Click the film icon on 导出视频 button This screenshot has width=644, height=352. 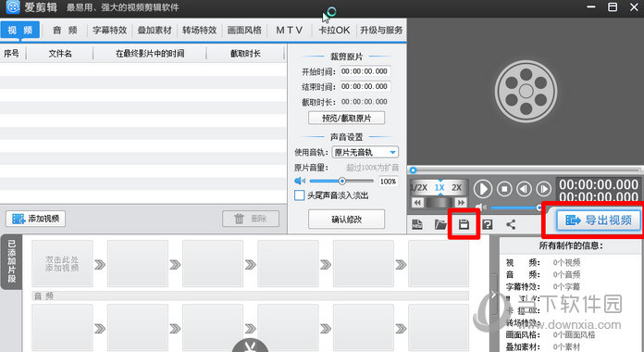coord(573,220)
